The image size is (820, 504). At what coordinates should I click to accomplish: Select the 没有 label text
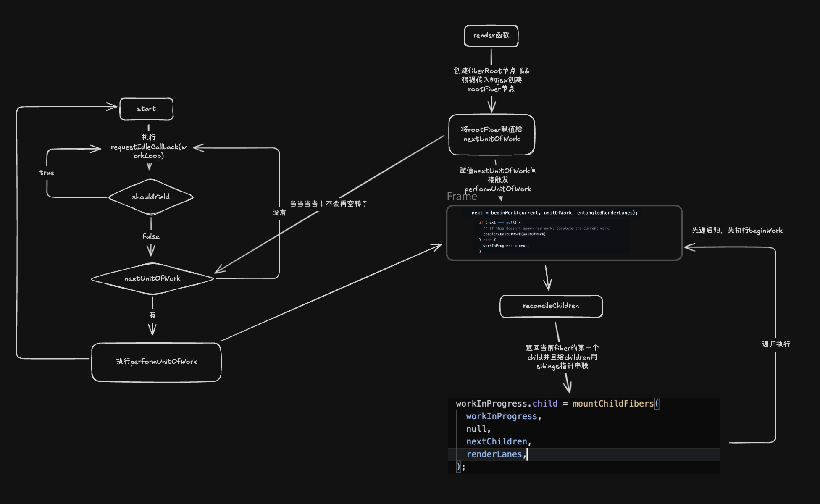point(279,213)
